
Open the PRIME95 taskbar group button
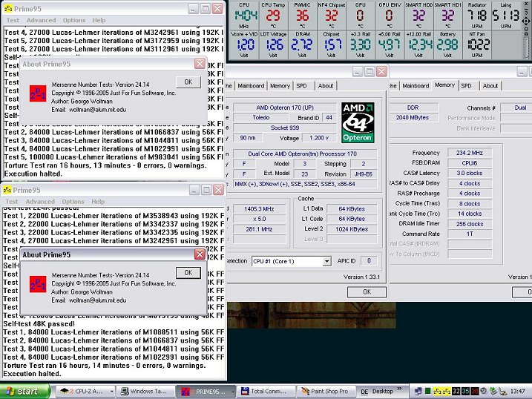(x=206, y=391)
